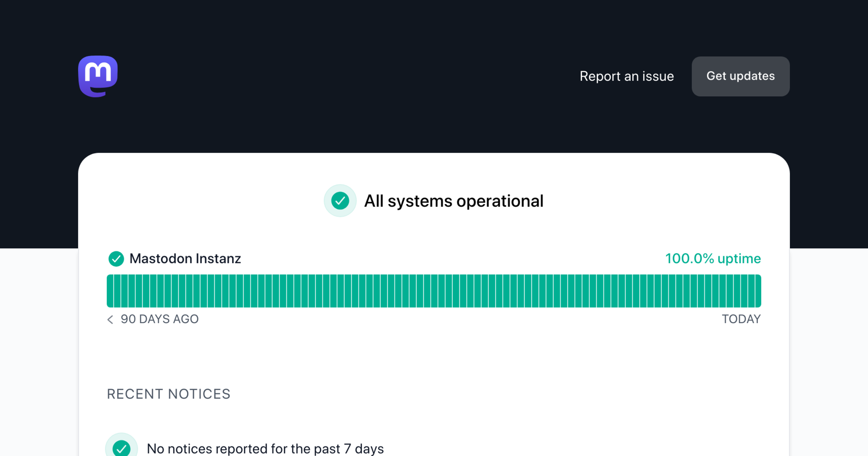The width and height of the screenshot is (868, 456).
Task: Click the first (leftmost) uptime bar segment
Action: 110,291
